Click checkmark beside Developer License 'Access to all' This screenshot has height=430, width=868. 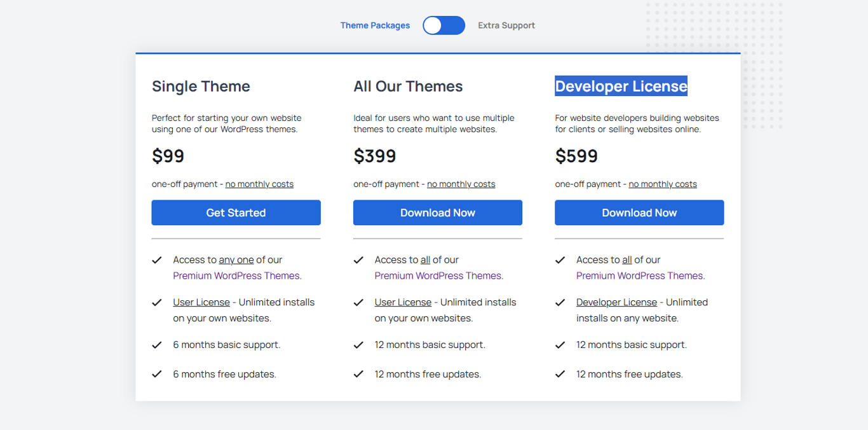(x=560, y=260)
